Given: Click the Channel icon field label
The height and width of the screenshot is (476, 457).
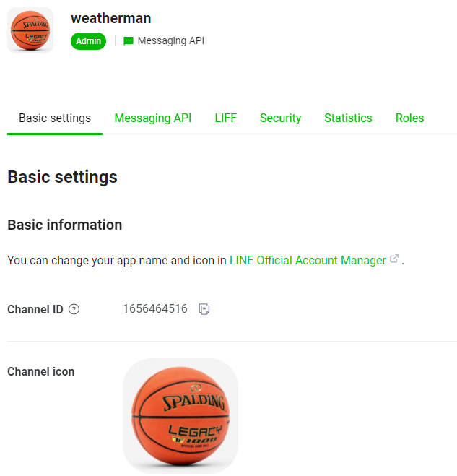Looking at the screenshot, I should (x=41, y=371).
